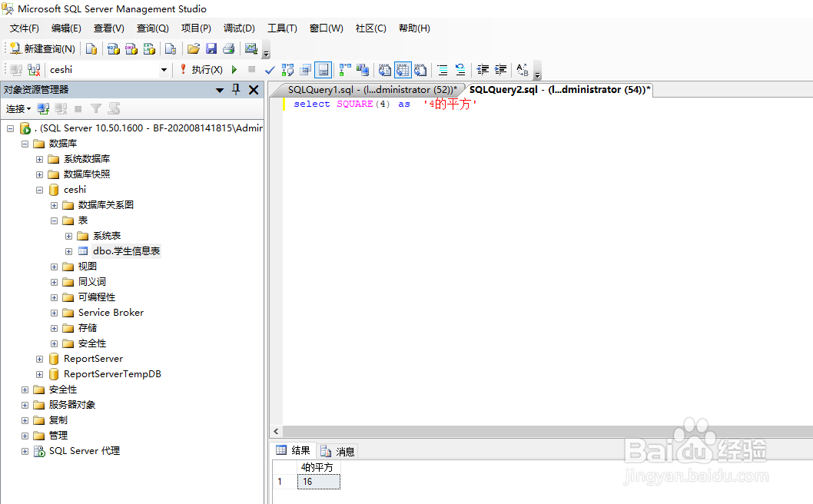Click the Print icon in toolbar
The height and width of the screenshot is (504, 813).
click(229, 48)
